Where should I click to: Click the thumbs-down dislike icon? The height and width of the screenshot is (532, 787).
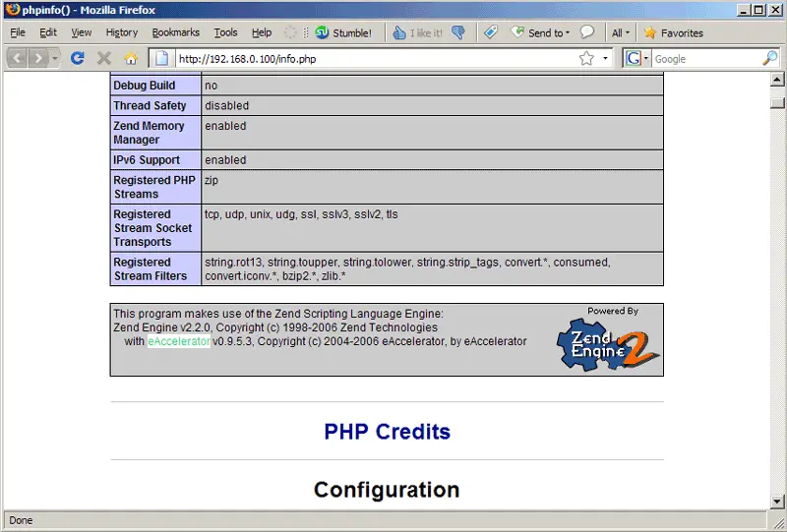click(457, 32)
